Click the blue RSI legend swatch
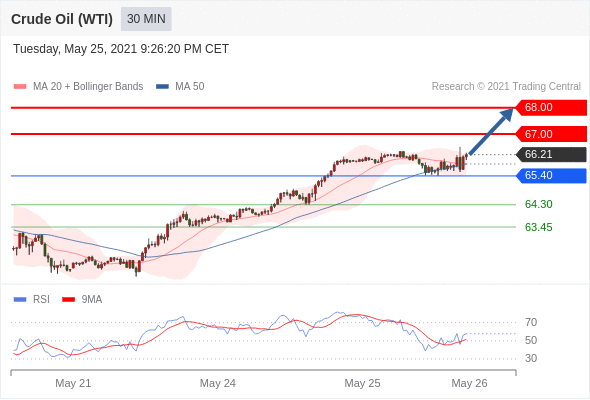 click(x=20, y=300)
